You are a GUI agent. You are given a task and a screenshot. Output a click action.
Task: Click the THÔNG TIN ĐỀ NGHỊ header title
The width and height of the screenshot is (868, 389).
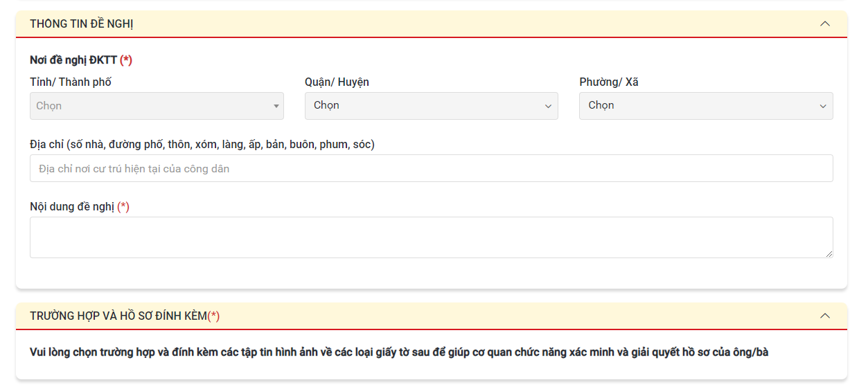[x=81, y=24]
